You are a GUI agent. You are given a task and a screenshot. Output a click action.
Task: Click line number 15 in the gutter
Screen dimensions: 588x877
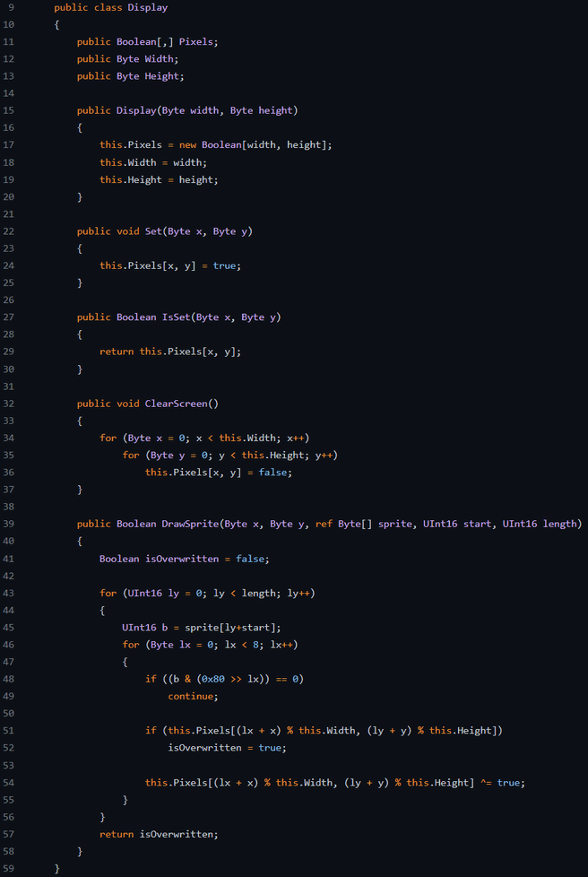(x=8, y=110)
